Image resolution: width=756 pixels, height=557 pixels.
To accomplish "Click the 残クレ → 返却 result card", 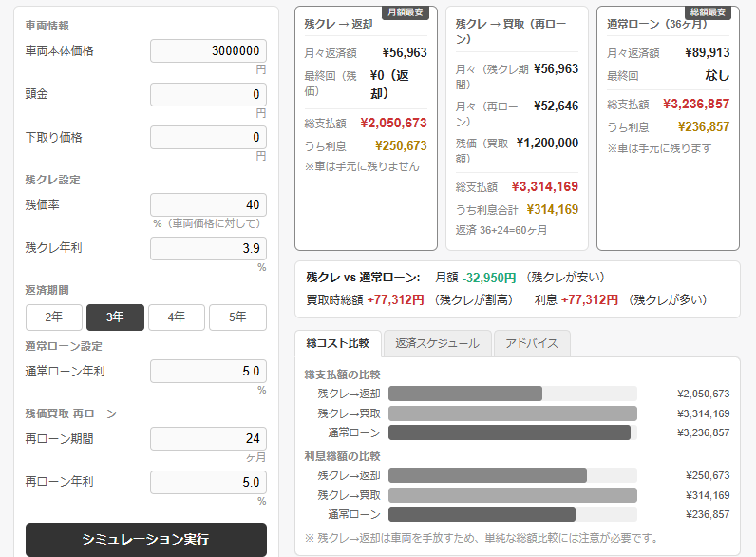I will (366, 128).
